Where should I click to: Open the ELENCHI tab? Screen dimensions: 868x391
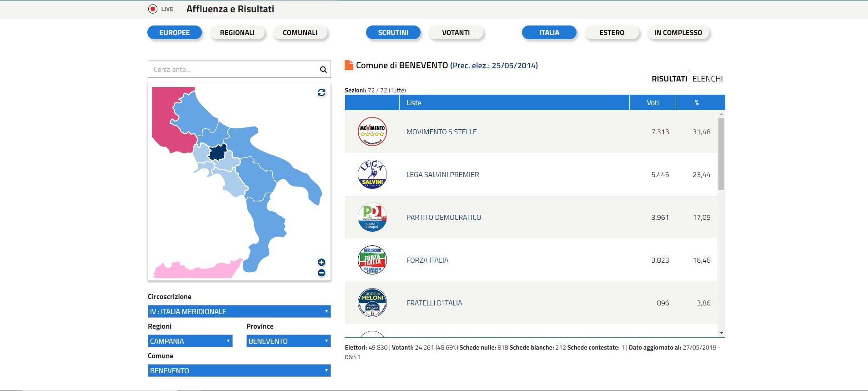coord(707,79)
